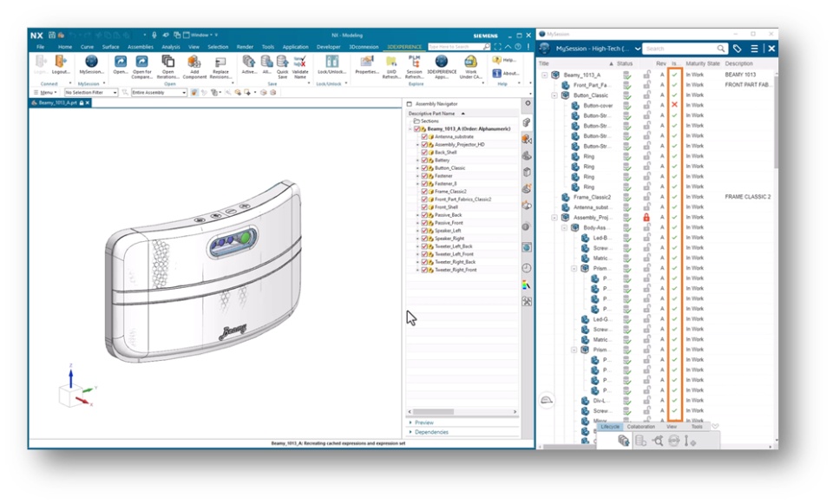Click the Assembly Navigator horizontal scrollbar

(434, 411)
